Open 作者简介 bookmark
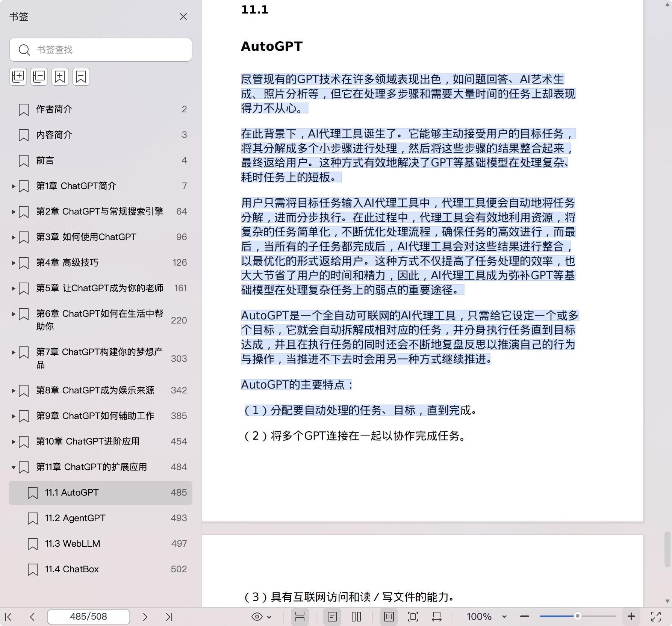 [101, 109]
